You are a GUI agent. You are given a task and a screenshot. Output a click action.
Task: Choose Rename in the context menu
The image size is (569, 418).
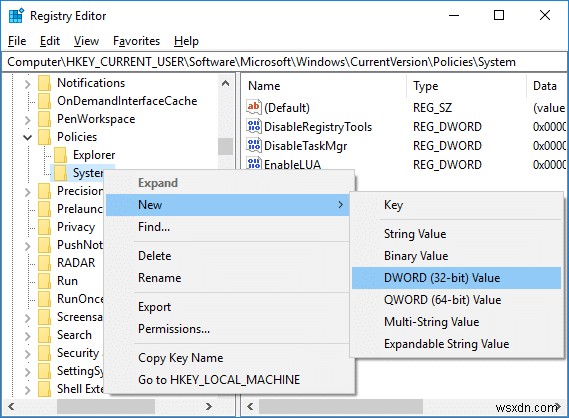(x=227, y=278)
